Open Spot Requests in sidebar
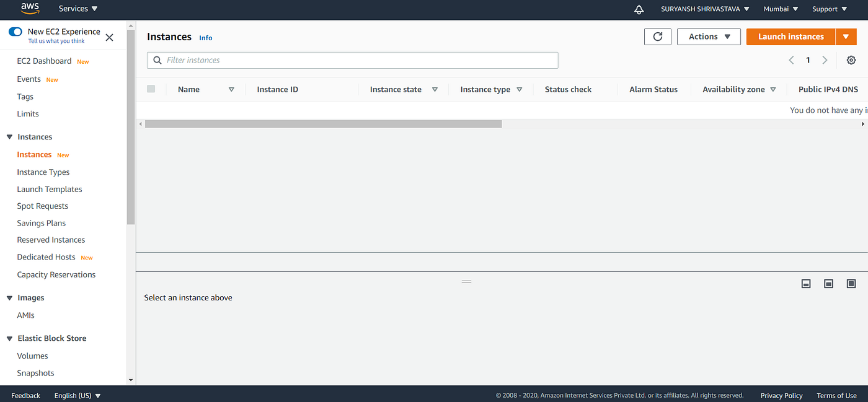 43,206
